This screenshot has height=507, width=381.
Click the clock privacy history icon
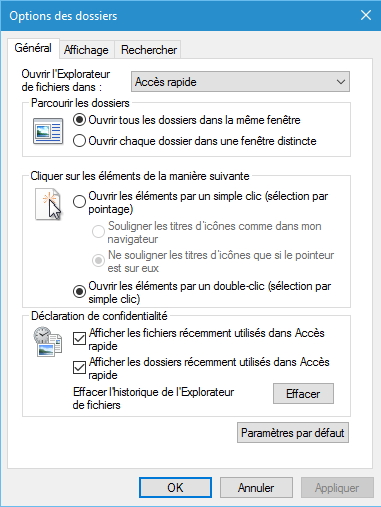(47, 342)
